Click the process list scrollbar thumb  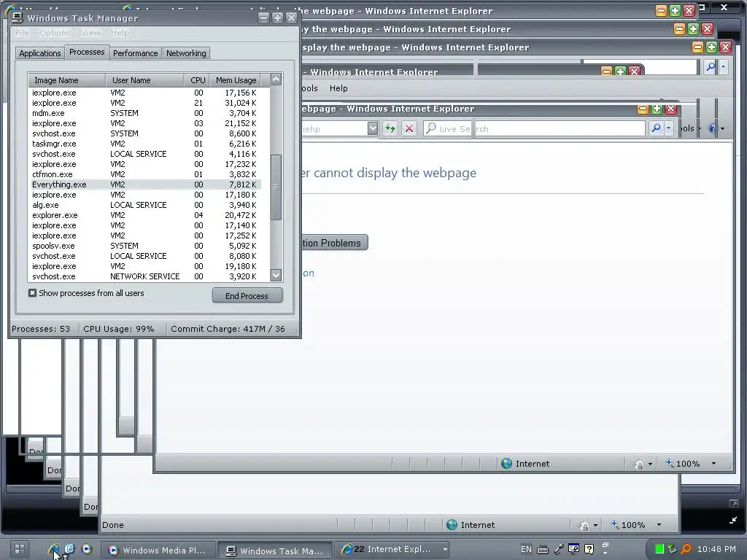click(276, 187)
